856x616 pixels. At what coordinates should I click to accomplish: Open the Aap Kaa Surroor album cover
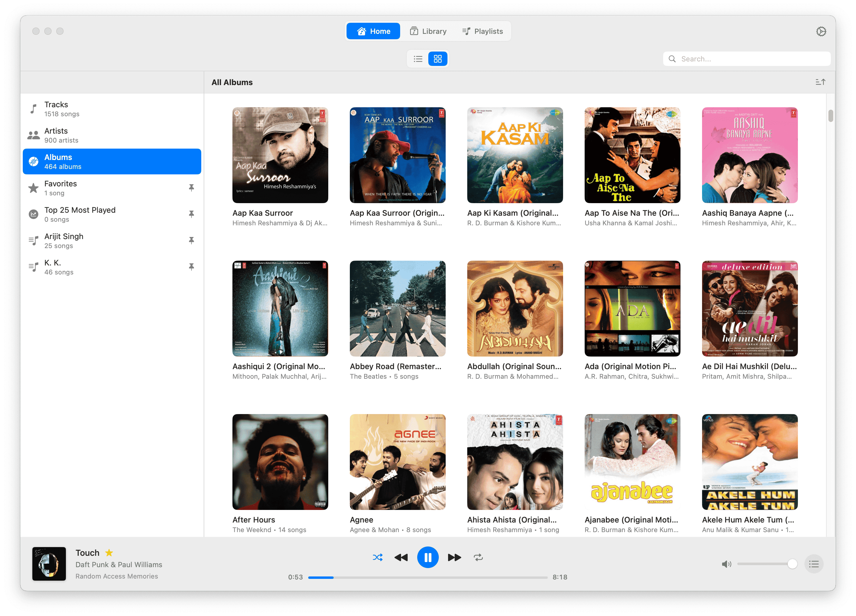click(280, 155)
